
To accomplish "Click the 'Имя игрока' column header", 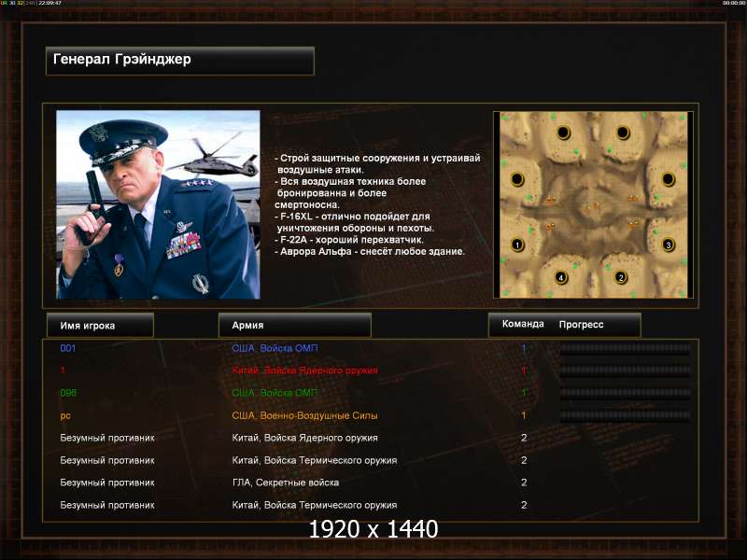I will (x=100, y=325).
